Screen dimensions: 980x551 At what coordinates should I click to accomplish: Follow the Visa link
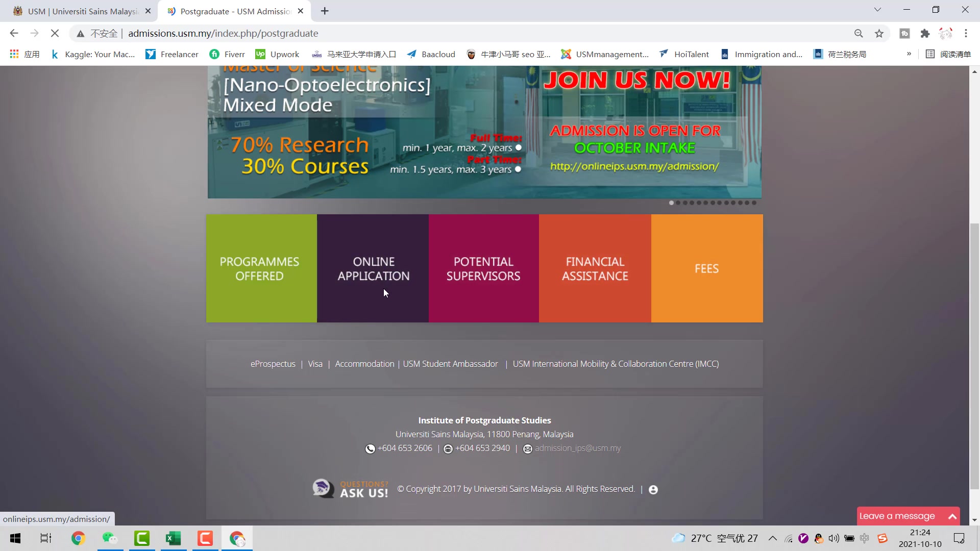click(x=315, y=364)
